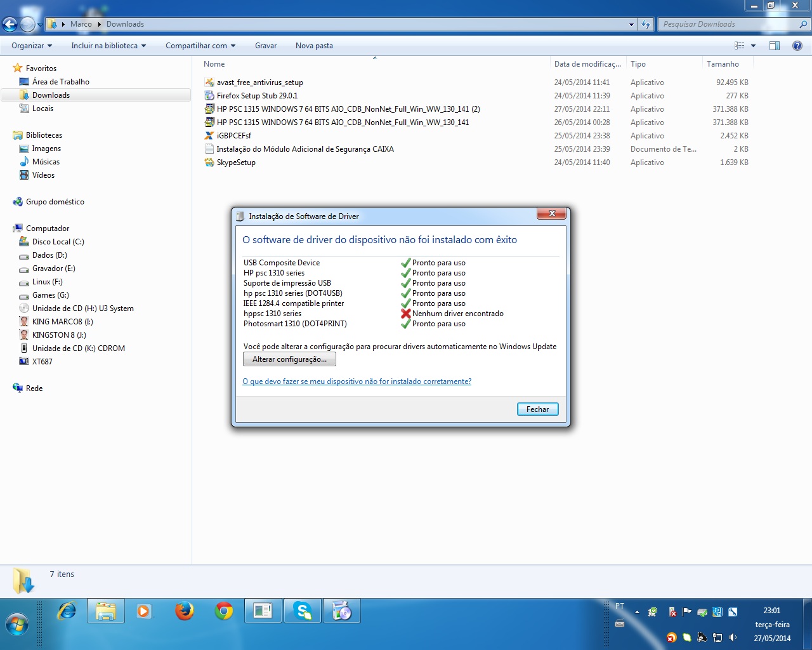Open Incluir na biblioteca menu
The width and height of the screenshot is (812, 650).
[x=108, y=46]
